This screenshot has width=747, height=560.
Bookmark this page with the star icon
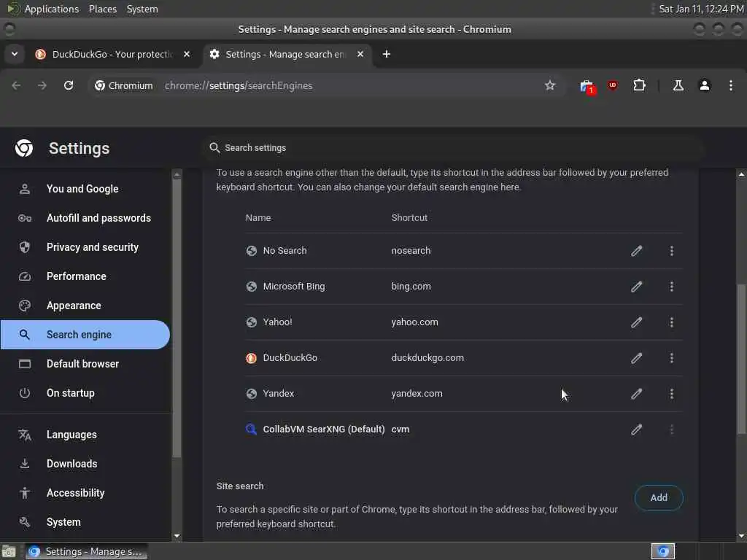click(x=550, y=85)
